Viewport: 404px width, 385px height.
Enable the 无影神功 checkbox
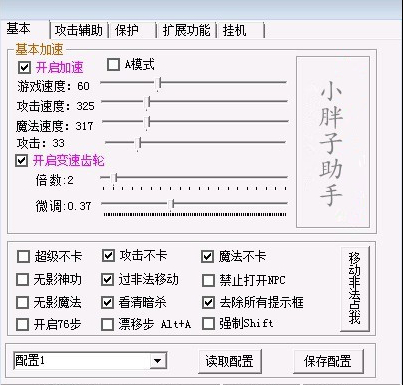tap(22, 279)
